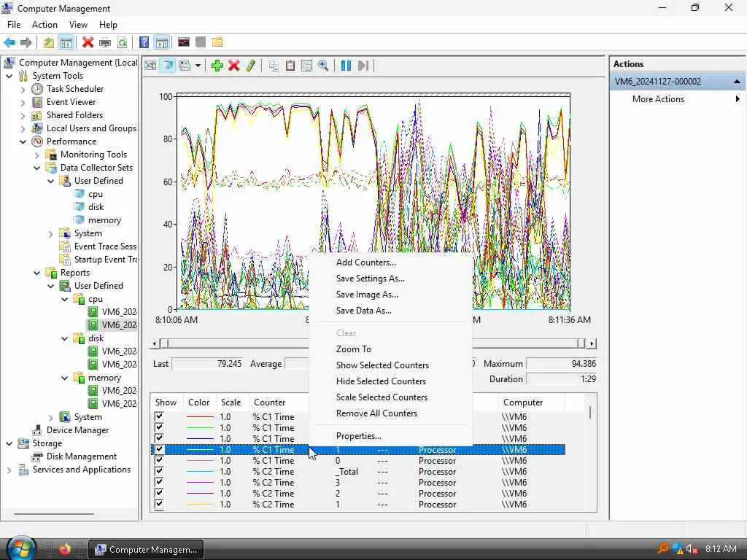Uncheck Show for % C2 Time instance 2
The width and height of the screenshot is (747, 560).
click(x=159, y=494)
